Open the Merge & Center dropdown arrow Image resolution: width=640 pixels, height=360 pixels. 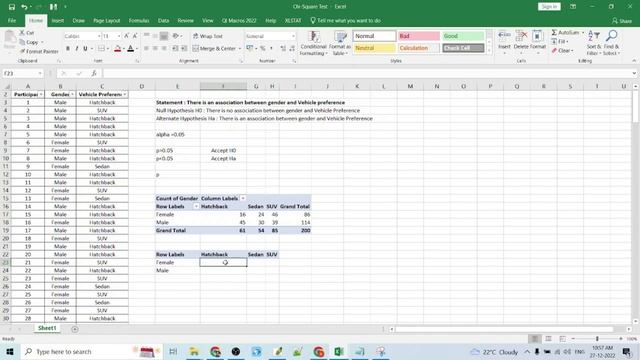point(240,49)
